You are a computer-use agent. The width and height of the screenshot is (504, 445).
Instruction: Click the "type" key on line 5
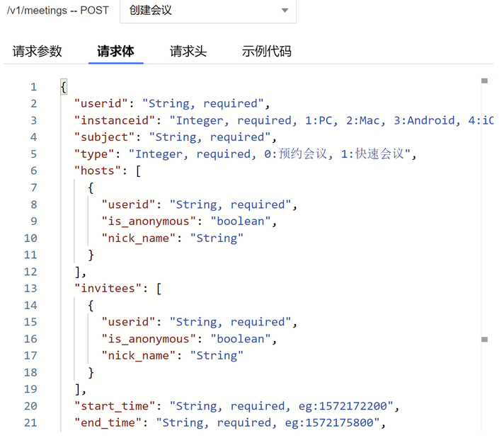pos(94,154)
